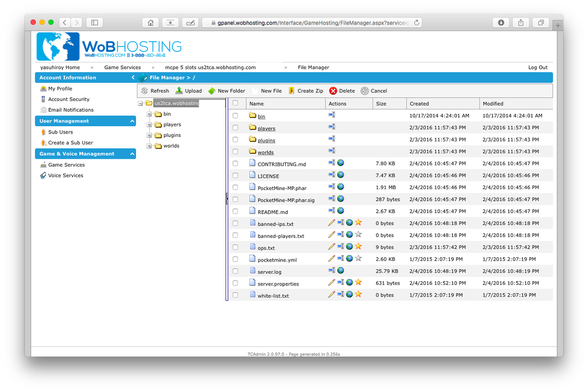This screenshot has height=392, width=588.
Task: Click the browser address bar
Action: point(312,22)
